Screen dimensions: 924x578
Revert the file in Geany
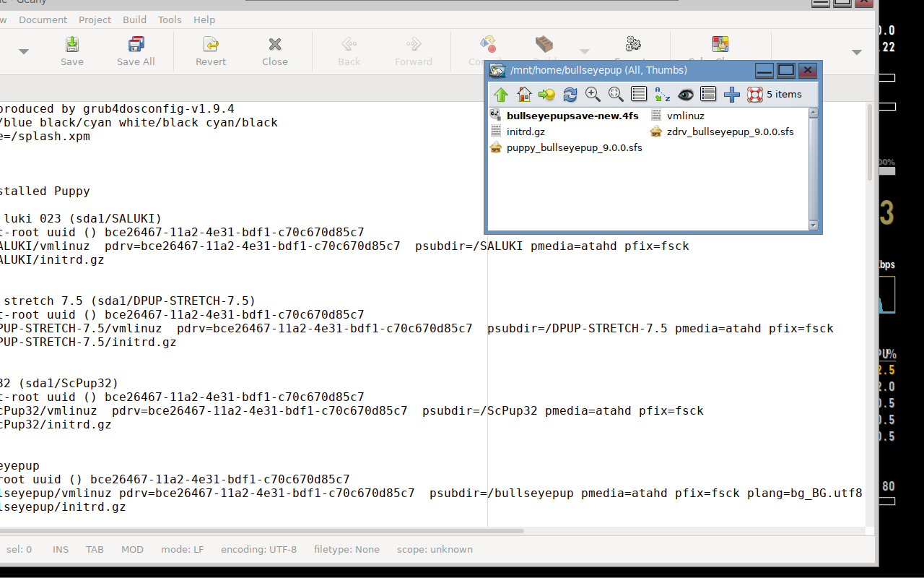(x=211, y=51)
